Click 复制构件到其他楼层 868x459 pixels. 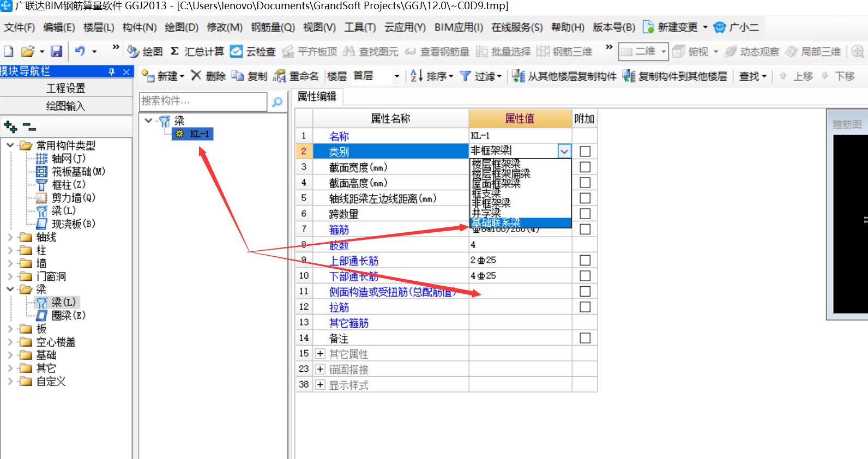pyautogui.click(x=675, y=76)
